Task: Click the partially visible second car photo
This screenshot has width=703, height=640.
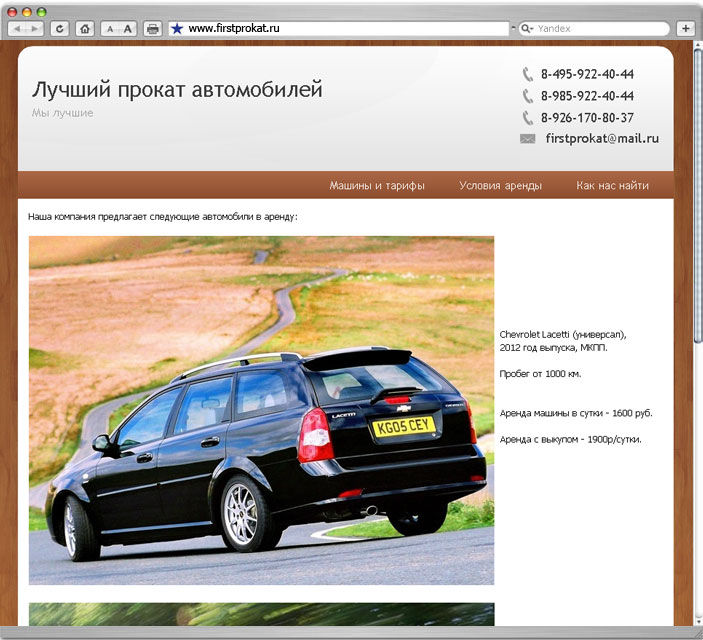Action: pyautogui.click(x=261, y=614)
